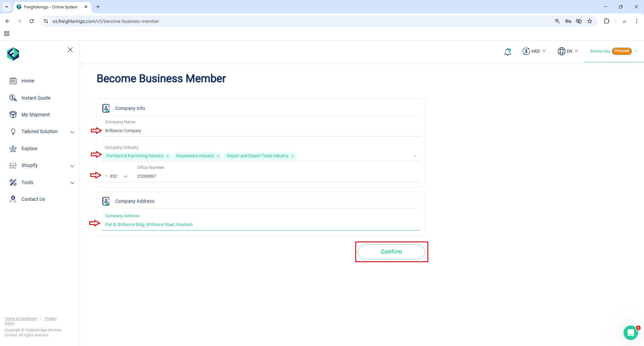Click the Instant Quote magnifier icon
644x346 pixels.
coord(13,98)
